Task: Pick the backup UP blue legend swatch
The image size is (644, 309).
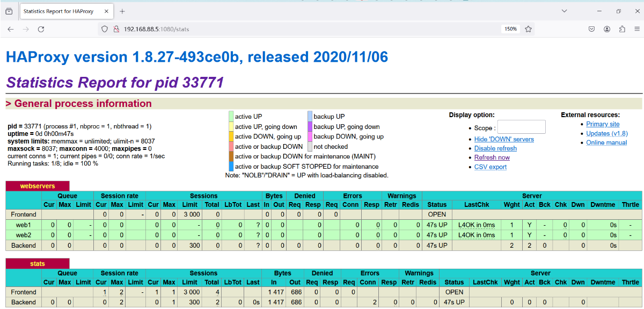Action: point(310,116)
